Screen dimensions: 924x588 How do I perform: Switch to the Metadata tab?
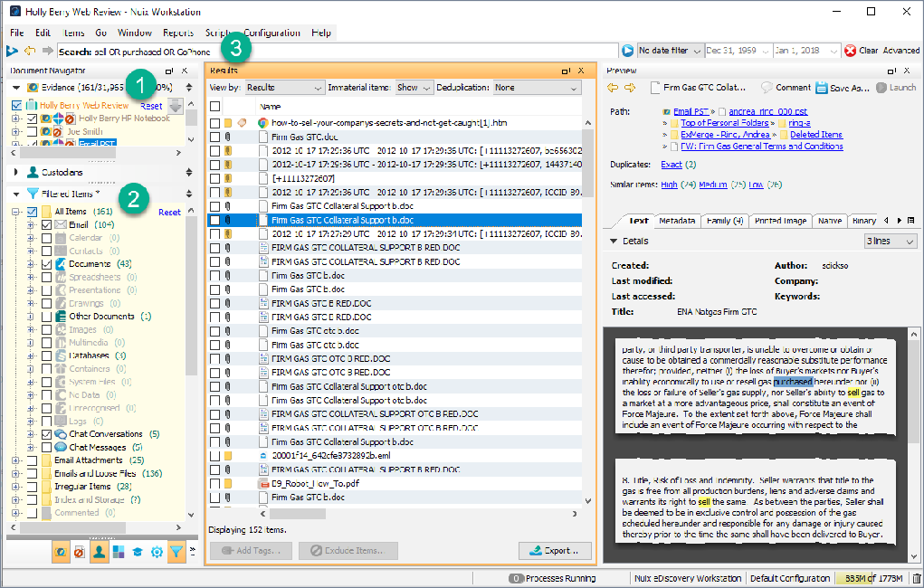point(676,221)
